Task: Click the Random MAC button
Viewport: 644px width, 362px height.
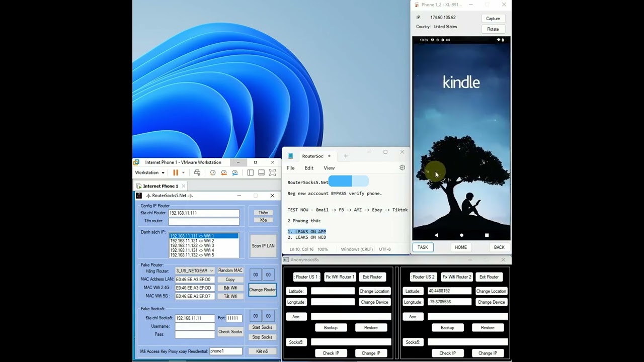Action: click(x=230, y=270)
